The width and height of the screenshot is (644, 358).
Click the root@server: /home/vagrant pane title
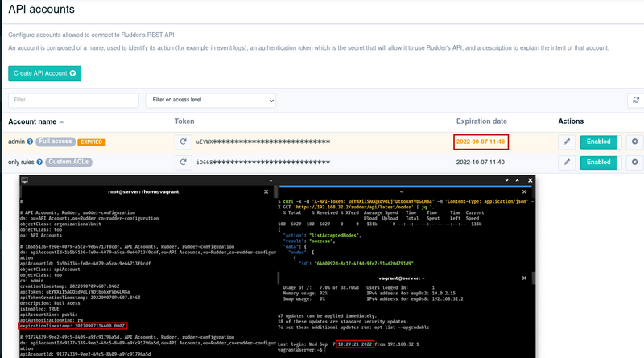point(143,191)
